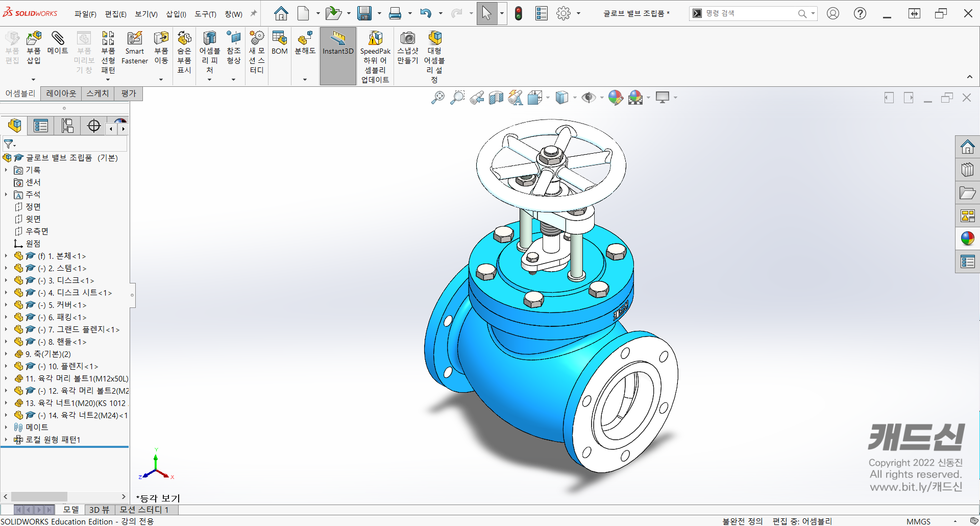
Task: Expand the 메이트 folder in tree
Action: [x=6, y=427]
